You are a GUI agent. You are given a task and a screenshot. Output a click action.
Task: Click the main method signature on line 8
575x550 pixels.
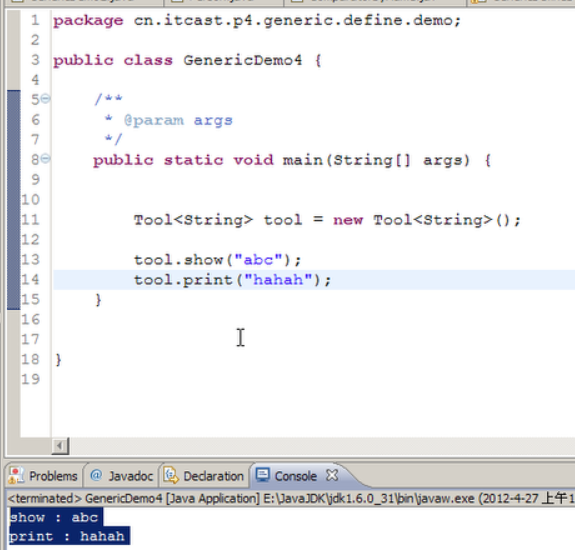[292, 160]
